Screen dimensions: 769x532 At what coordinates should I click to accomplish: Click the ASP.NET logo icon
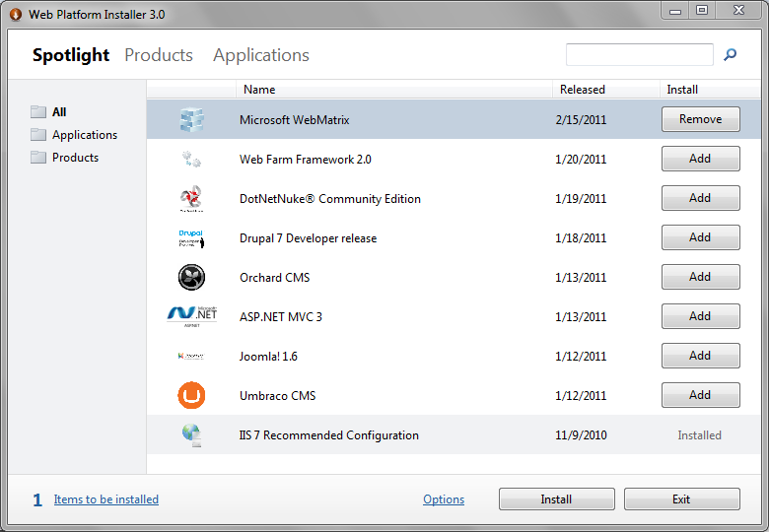[192, 316]
